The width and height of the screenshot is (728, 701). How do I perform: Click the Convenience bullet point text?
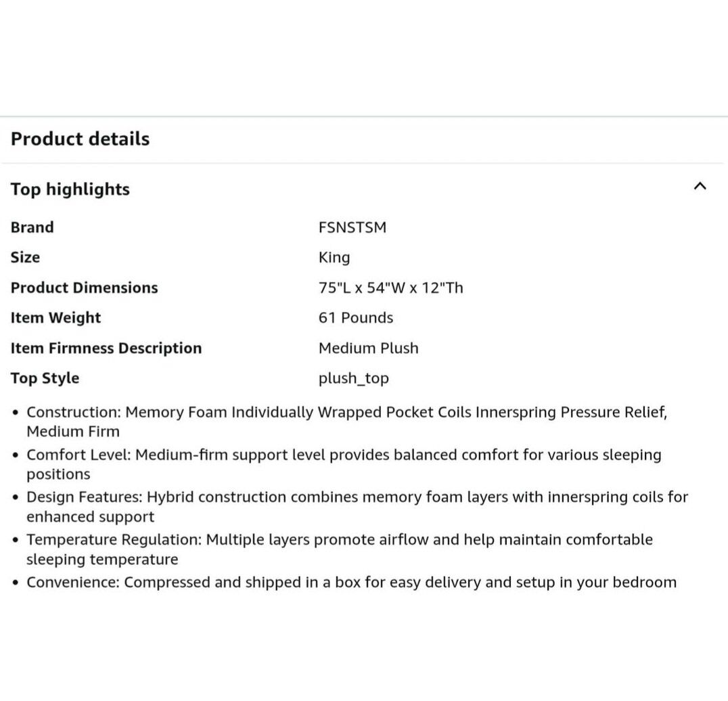pos(351,583)
